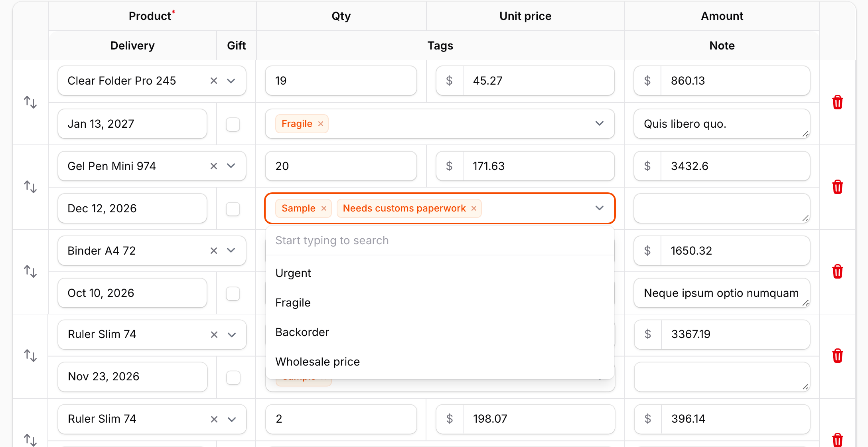Remove the Sample tag chip
Viewport: 868px width, 447px height.
point(324,208)
